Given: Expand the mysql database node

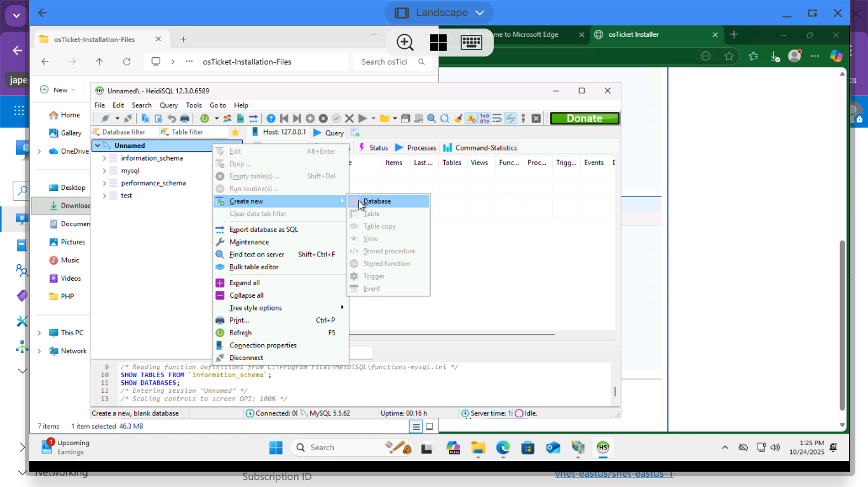Looking at the screenshot, I should coord(105,171).
